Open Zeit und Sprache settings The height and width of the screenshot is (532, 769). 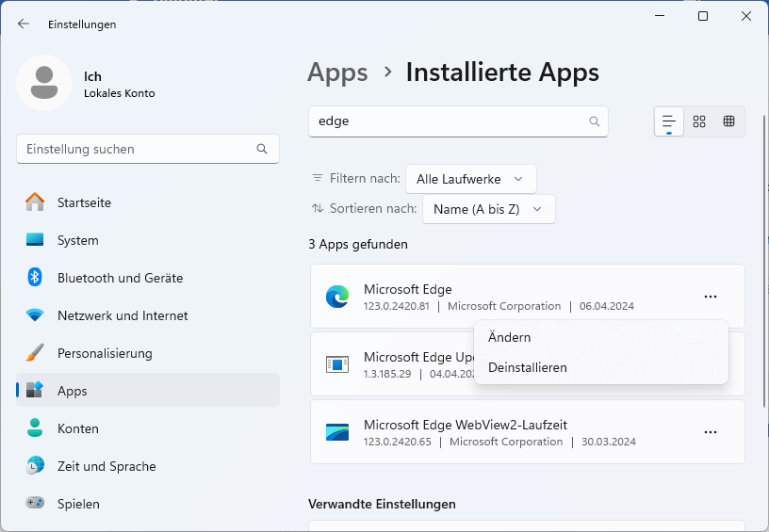[106, 466]
